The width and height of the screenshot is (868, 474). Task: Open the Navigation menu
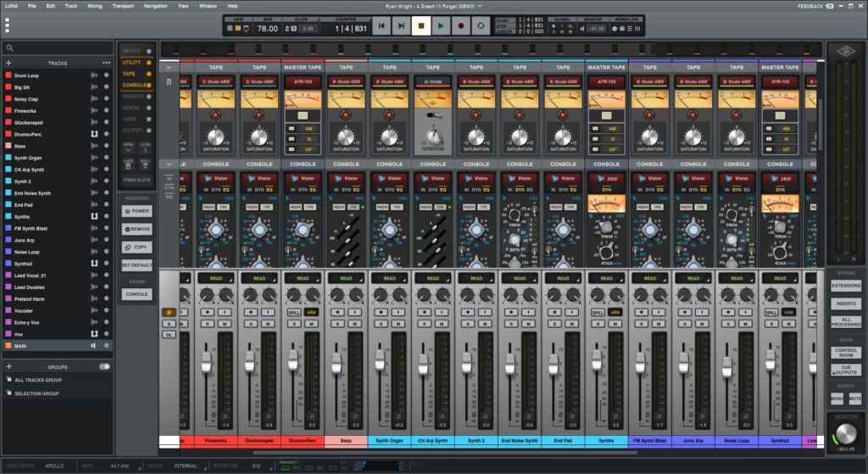[x=156, y=6]
